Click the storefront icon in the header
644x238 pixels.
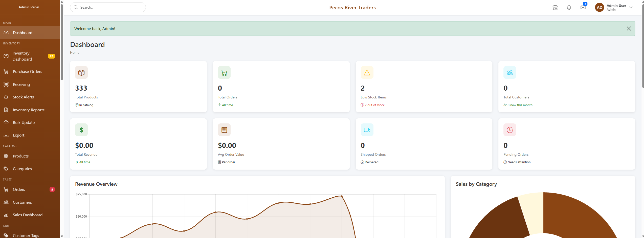pos(555,8)
